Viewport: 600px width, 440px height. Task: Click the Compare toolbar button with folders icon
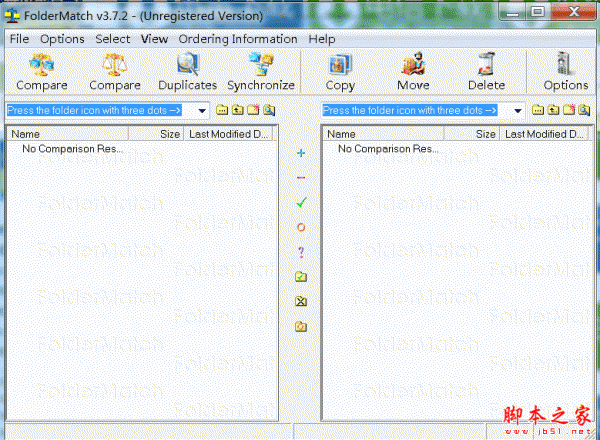(x=42, y=72)
